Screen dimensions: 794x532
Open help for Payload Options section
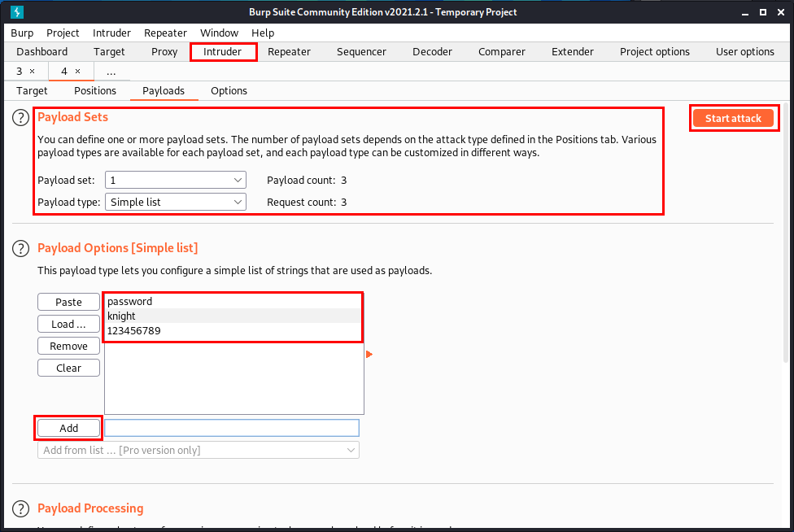click(x=21, y=249)
